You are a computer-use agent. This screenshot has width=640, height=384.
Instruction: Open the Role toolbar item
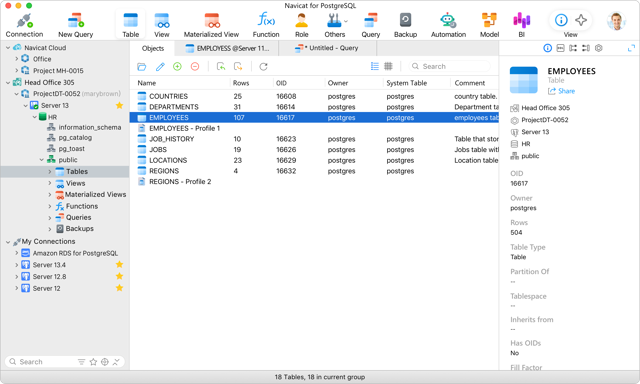click(302, 25)
